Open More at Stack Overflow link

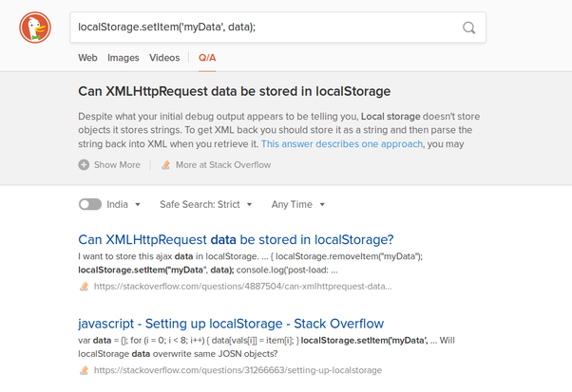[223, 165]
